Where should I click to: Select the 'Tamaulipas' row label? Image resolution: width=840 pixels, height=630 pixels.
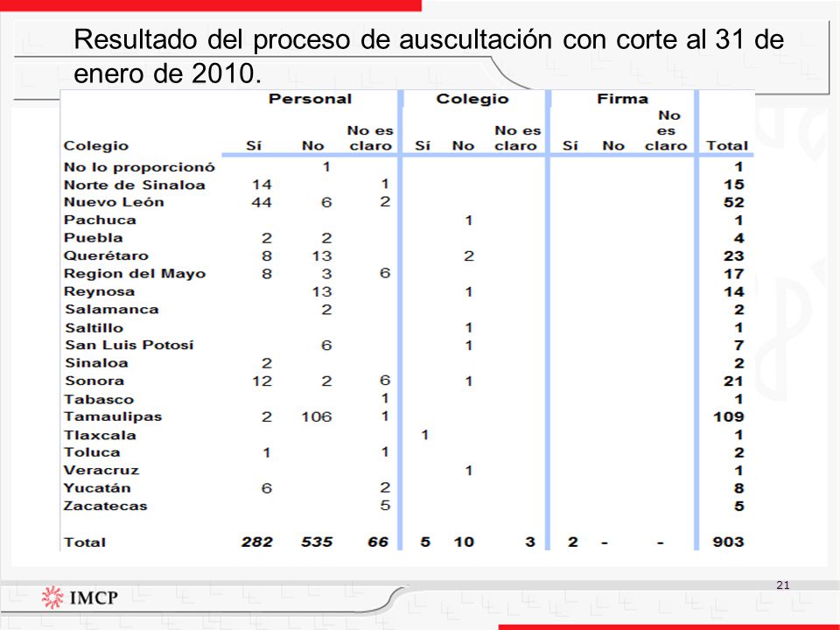113,416
